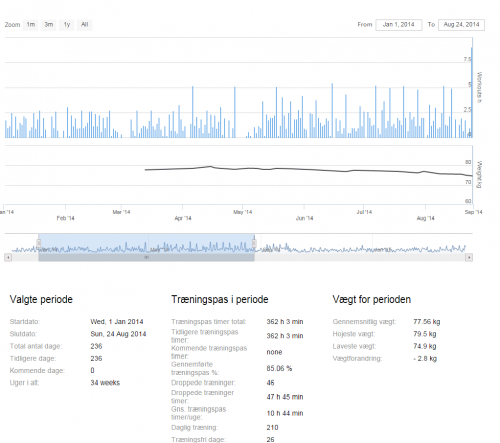Image resolution: width=500 pixels, height=443 pixels.
Task: Click the navigator scroll right arrow
Action: point(469,257)
